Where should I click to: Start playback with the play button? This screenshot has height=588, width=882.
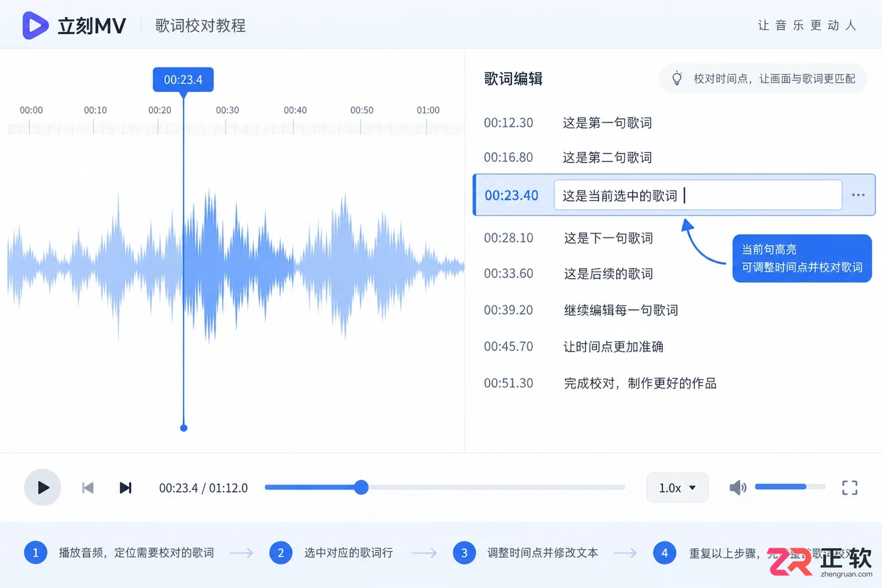click(43, 488)
